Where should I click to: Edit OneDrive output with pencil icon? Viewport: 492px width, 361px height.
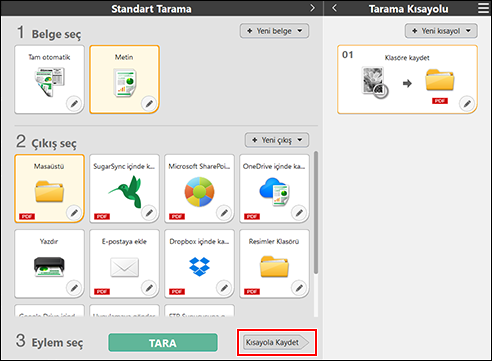tap(299, 213)
